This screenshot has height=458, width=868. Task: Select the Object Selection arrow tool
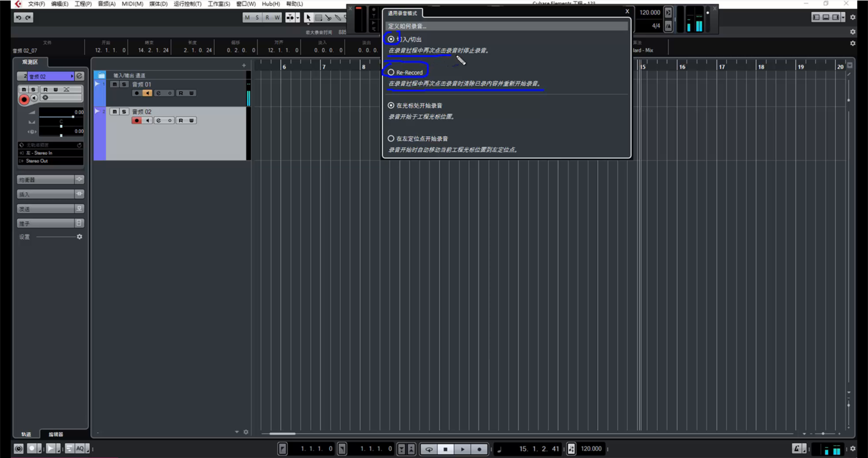308,18
